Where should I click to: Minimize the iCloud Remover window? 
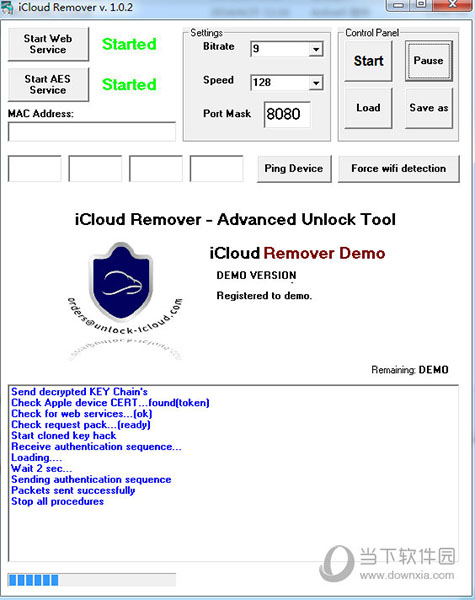[x=398, y=5]
